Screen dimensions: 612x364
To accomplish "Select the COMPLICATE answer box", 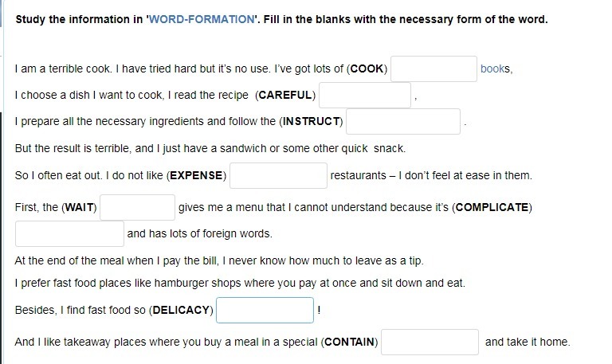I will coord(69,233).
